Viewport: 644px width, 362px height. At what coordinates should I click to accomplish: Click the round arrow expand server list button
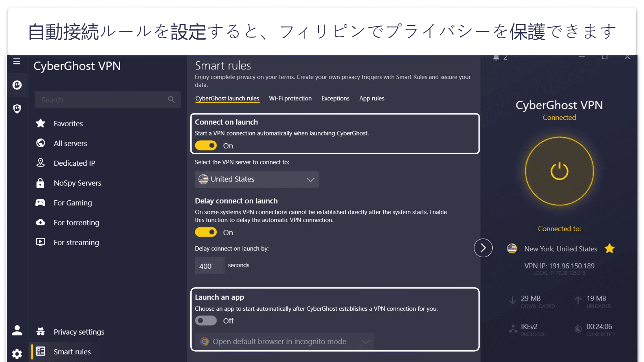click(x=483, y=248)
